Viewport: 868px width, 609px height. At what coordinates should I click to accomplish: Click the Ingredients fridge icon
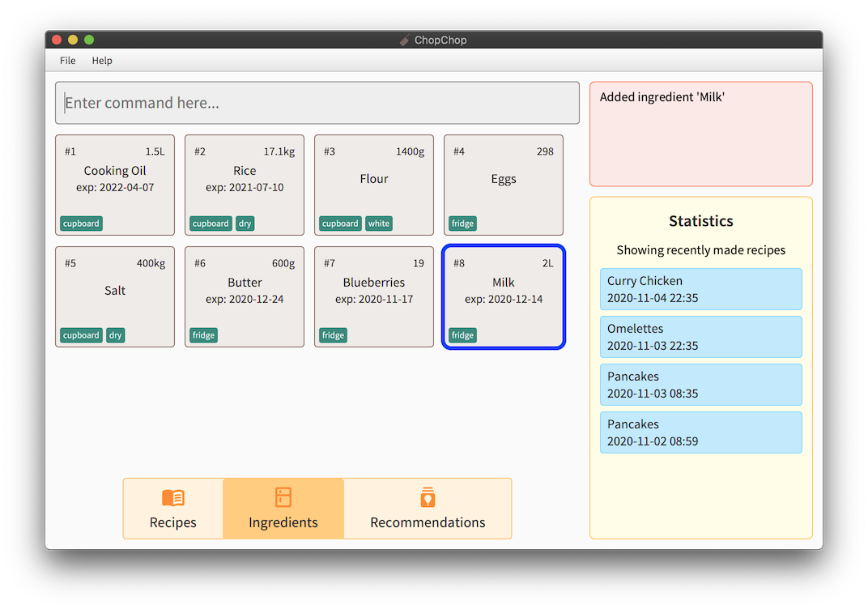[x=283, y=497]
